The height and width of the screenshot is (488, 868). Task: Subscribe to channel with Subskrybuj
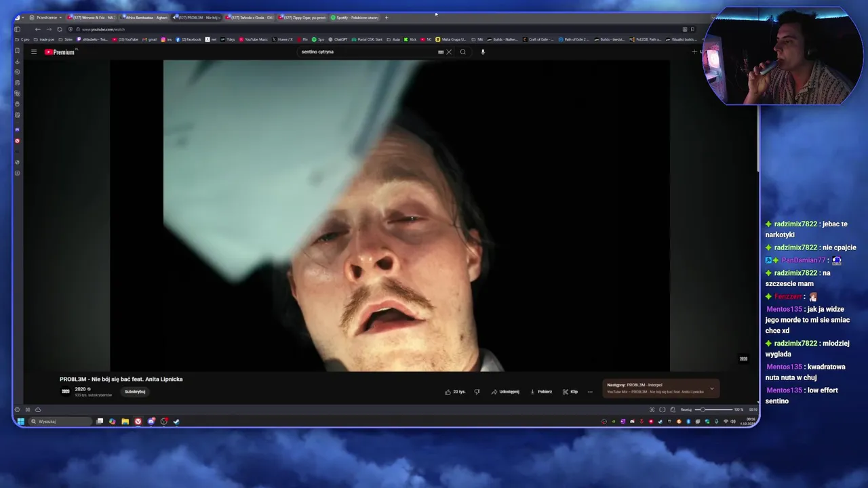[x=135, y=392]
